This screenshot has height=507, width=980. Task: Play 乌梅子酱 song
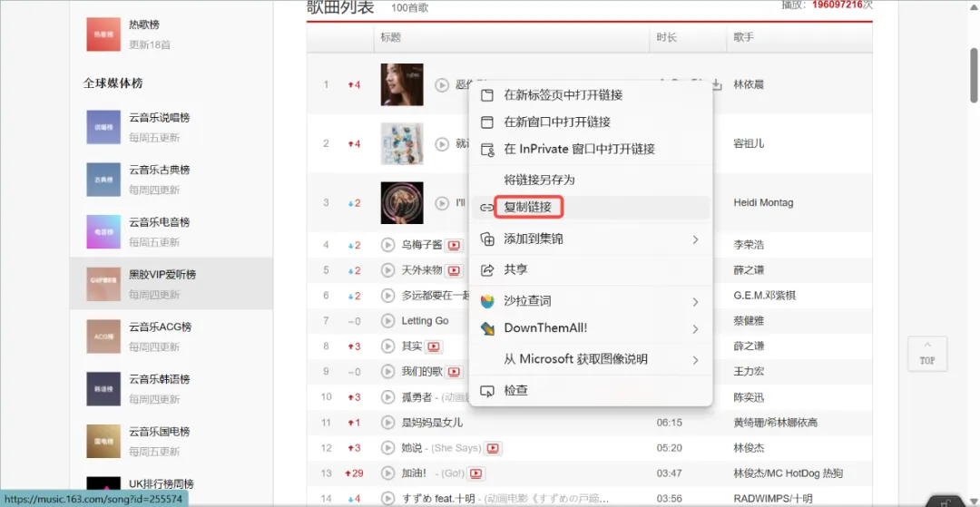pos(387,245)
